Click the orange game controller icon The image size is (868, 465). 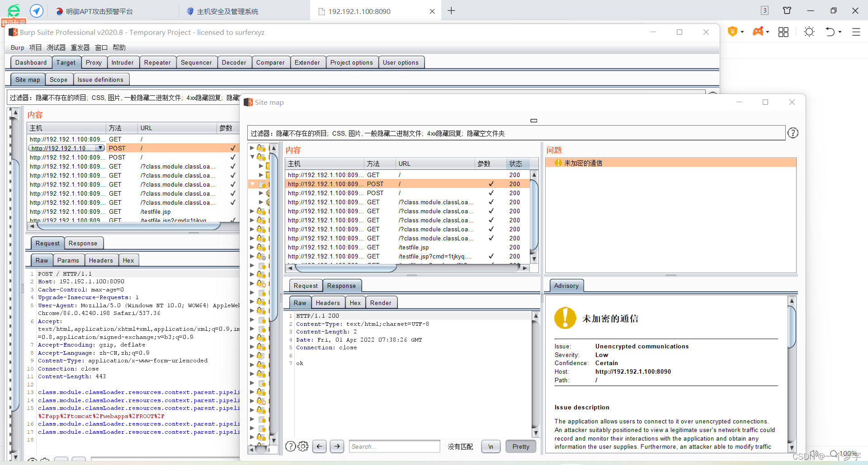point(758,32)
